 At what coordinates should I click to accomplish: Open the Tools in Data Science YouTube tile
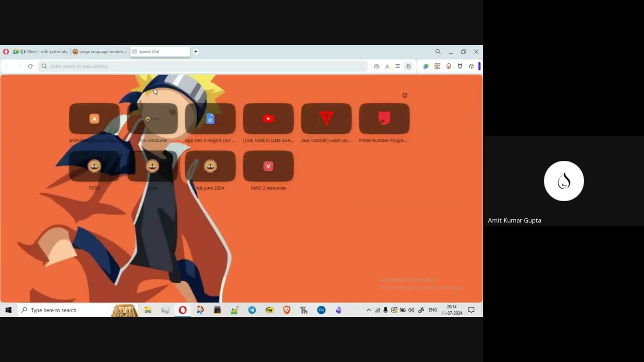click(x=268, y=119)
